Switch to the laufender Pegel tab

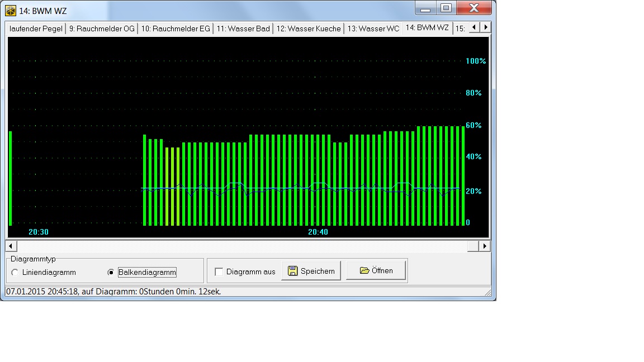pyautogui.click(x=36, y=28)
